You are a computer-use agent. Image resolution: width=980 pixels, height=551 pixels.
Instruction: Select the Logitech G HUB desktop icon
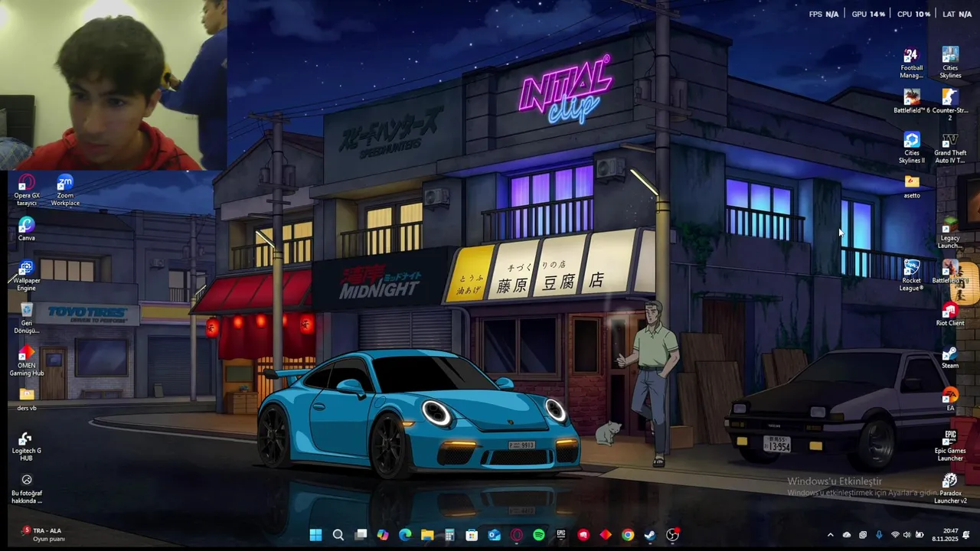(27, 445)
